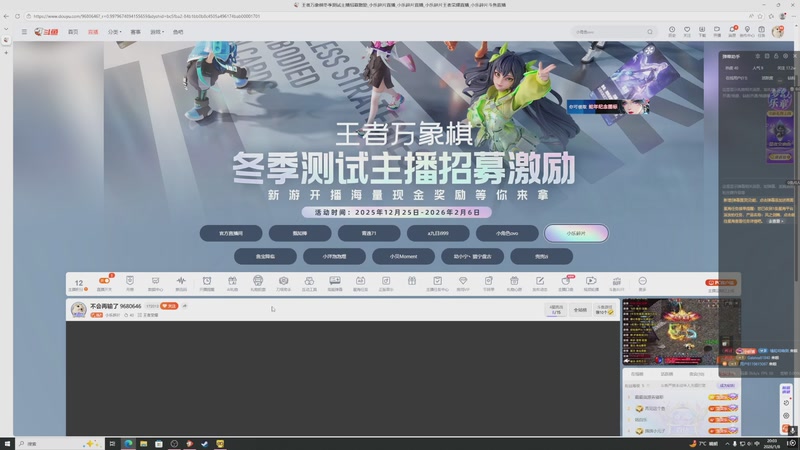Click the orange follow button beside streamer name

tap(169, 306)
